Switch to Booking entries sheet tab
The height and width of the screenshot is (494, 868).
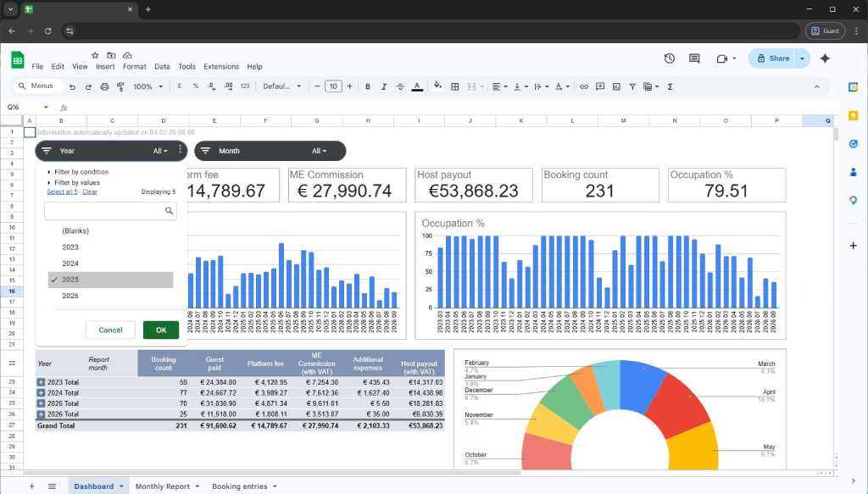coord(243,486)
